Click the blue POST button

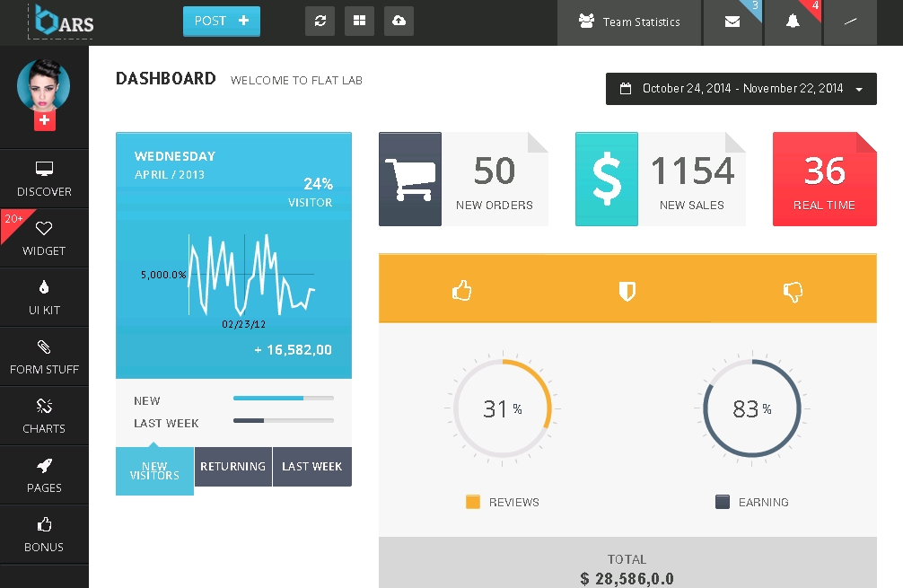tap(221, 22)
